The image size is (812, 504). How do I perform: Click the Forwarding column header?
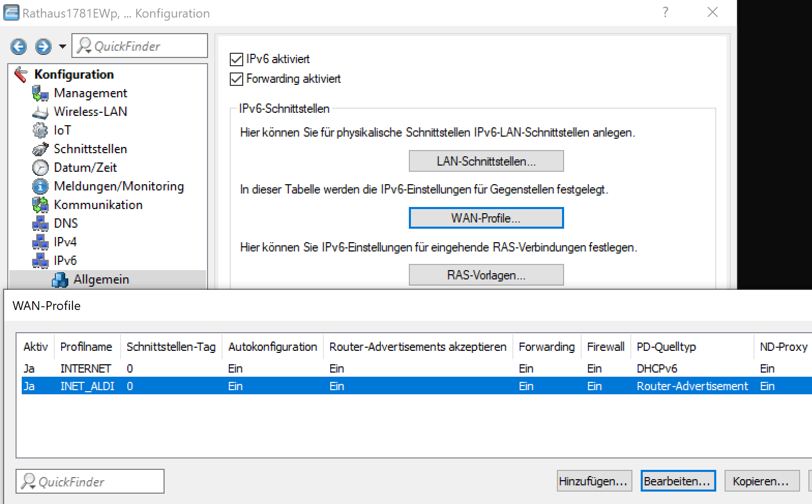[547, 347]
